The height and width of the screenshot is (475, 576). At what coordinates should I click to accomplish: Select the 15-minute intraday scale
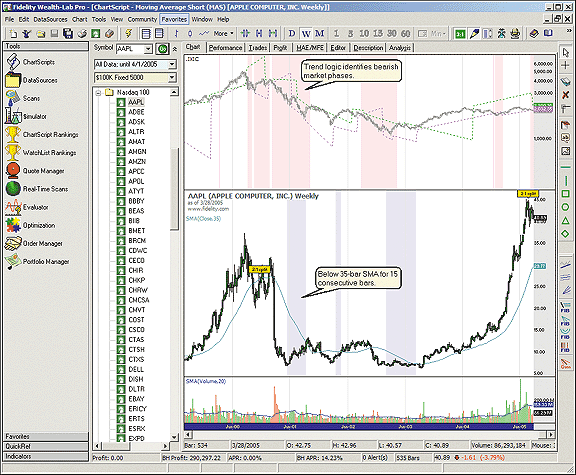(378, 34)
